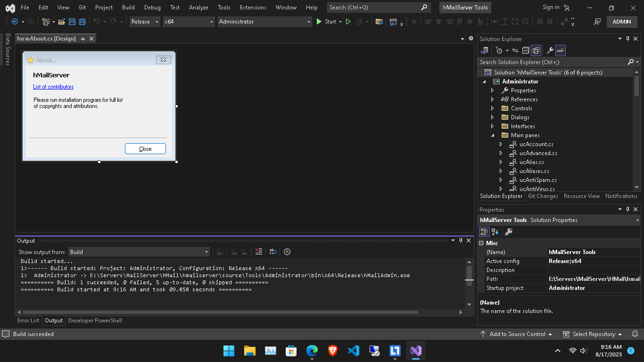Viewport: 644px width, 362px height.
Task: Open Visual Studio Code from the taskbar
Action: click(353, 351)
